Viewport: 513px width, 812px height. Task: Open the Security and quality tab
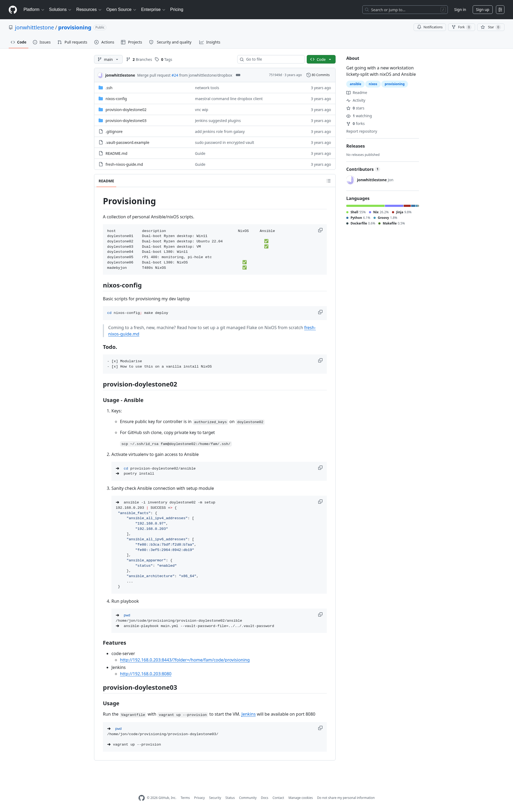[x=170, y=42]
